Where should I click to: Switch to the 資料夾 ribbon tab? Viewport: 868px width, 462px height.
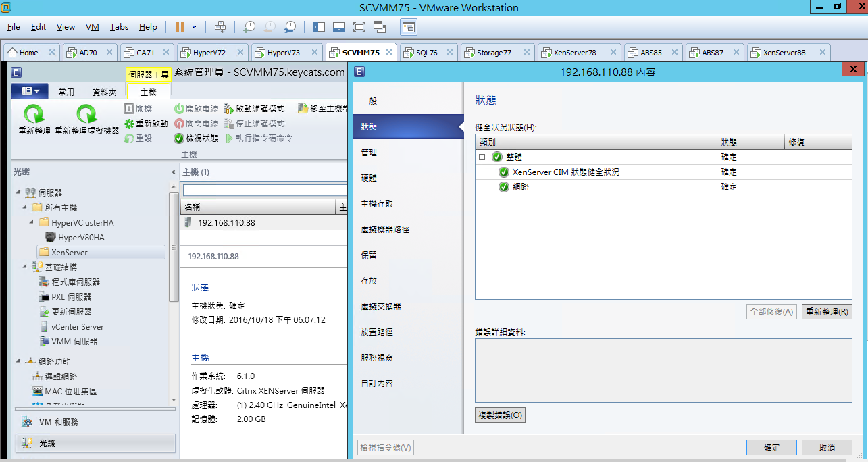click(104, 92)
